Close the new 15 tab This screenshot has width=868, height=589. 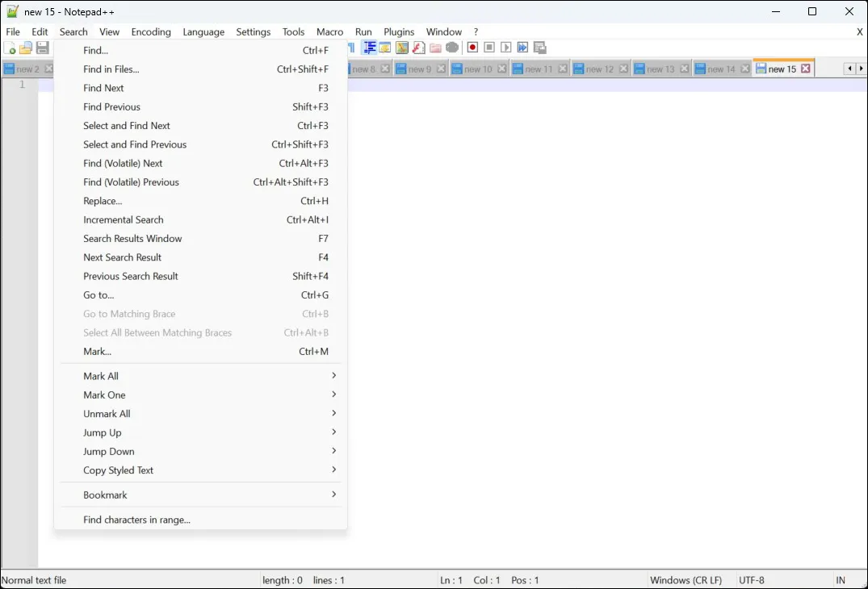806,69
